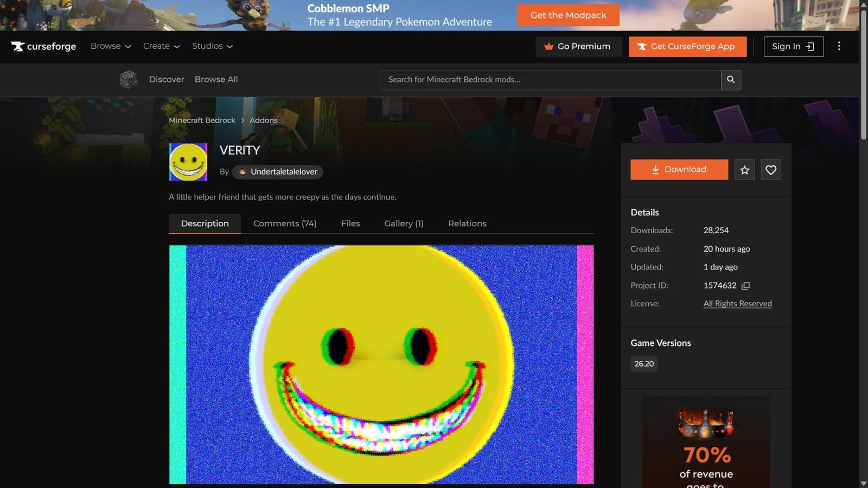The width and height of the screenshot is (868, 488).
Task: Click the Addons breadcrumb link
Action: (263, 120)
